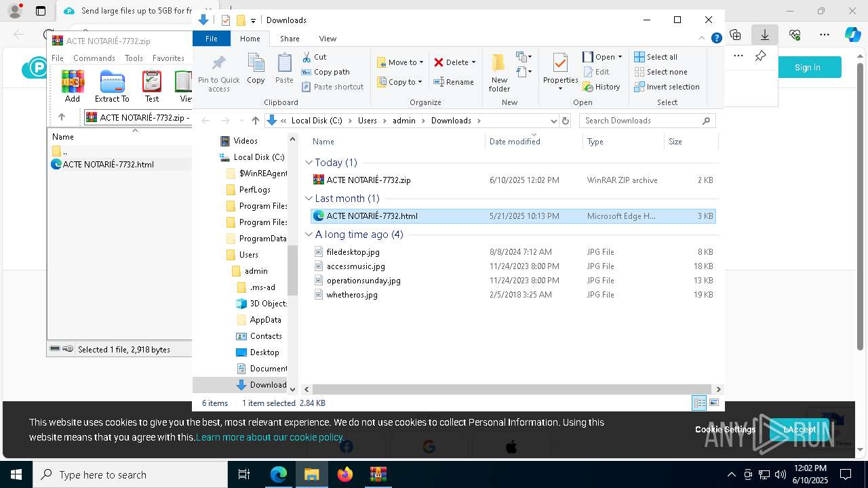Open WinRAR Favorites menu
Screen dimensions: 868x488
pos(168,58)
